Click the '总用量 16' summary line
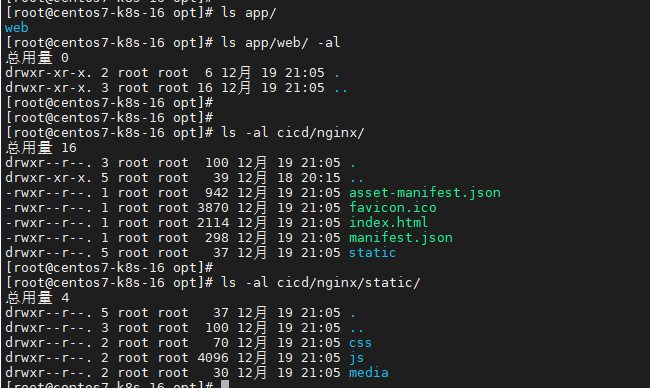The image size is (650, 388). coord(41,148)
